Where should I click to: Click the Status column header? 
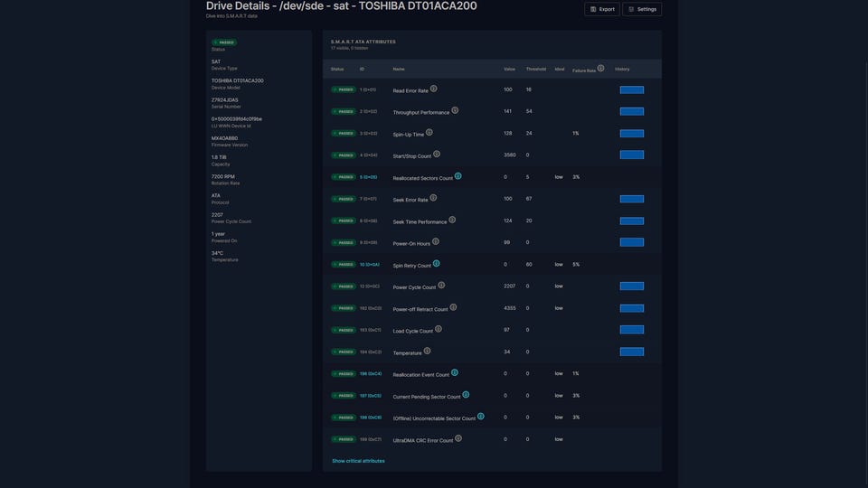click(337, 70)
